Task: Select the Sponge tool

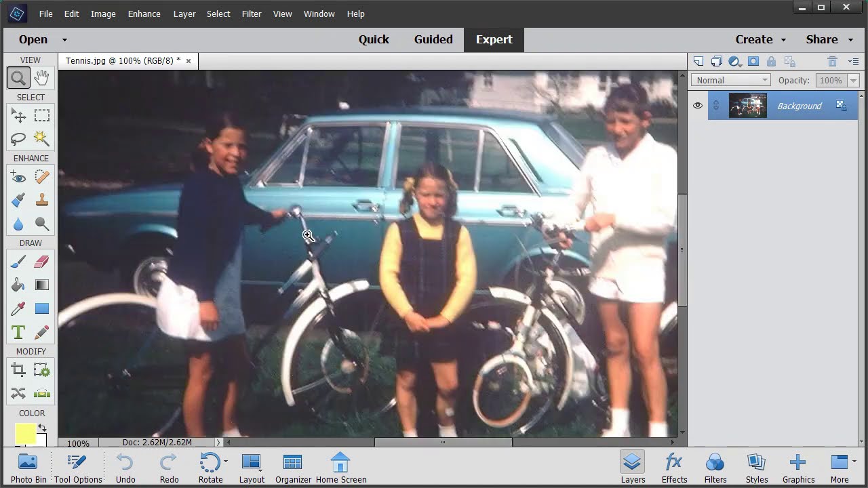Action: coord(42,223)
